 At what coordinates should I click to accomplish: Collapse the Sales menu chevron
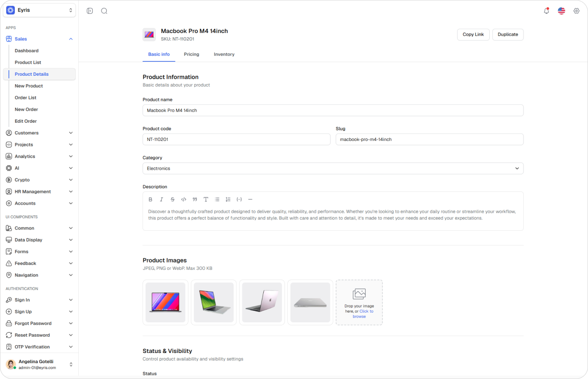point(71,39)
